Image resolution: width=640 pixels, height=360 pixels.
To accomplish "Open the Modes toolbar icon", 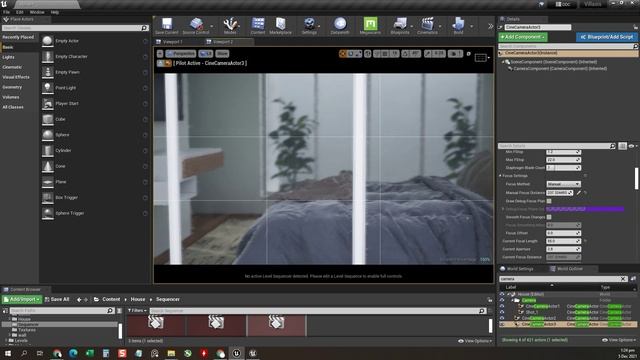I will tap(230, 24).
